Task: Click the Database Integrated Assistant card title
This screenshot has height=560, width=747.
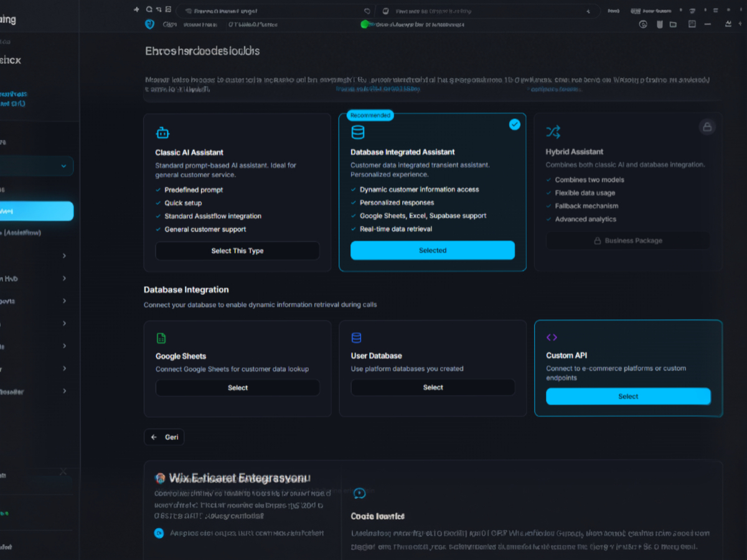Action: click(403, 152)
